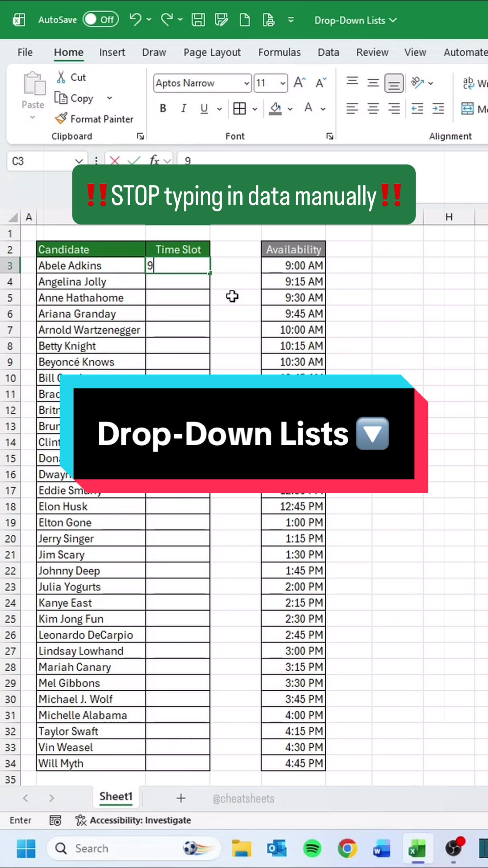Toggle Underline formatting
The image size is (488, 868).
click(204, 108)
